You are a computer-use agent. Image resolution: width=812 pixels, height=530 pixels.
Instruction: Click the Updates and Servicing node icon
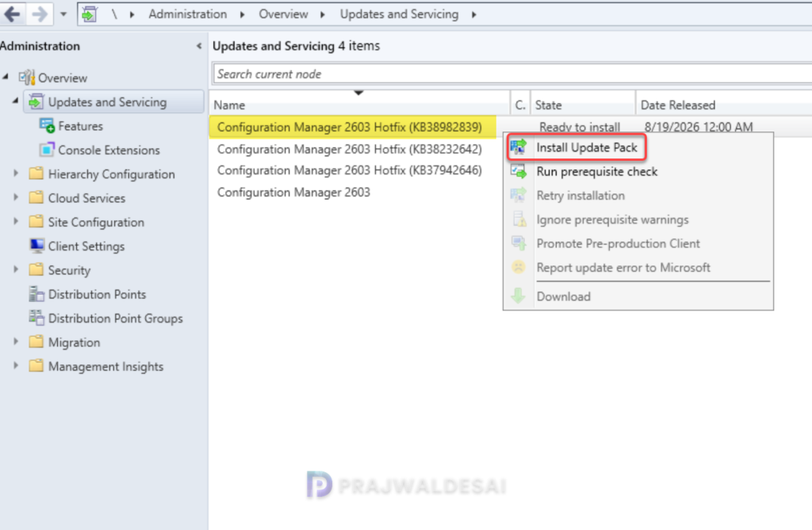click(36, 101)
